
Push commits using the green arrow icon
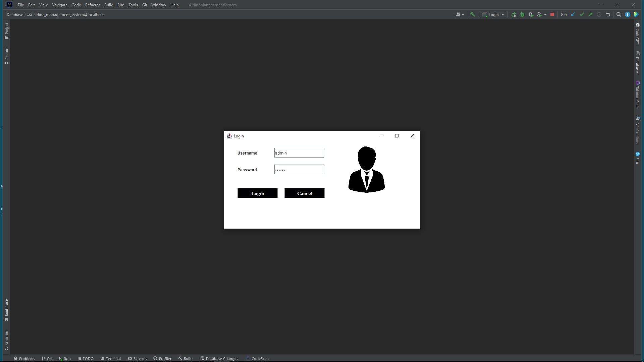(x=590, y=14)
